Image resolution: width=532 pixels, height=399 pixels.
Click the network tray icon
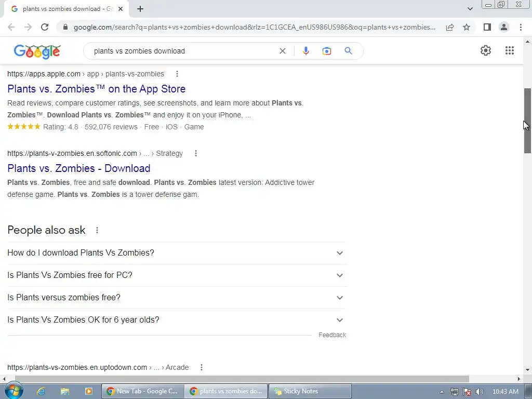454,392
